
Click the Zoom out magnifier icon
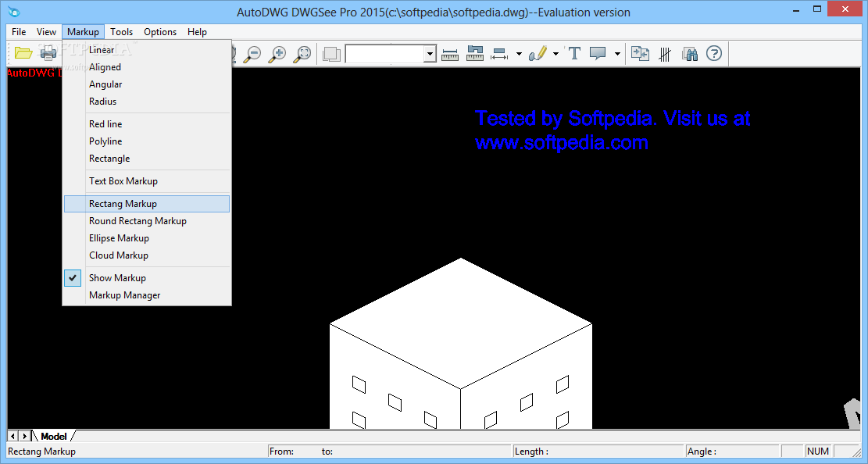tap(252, 54)
